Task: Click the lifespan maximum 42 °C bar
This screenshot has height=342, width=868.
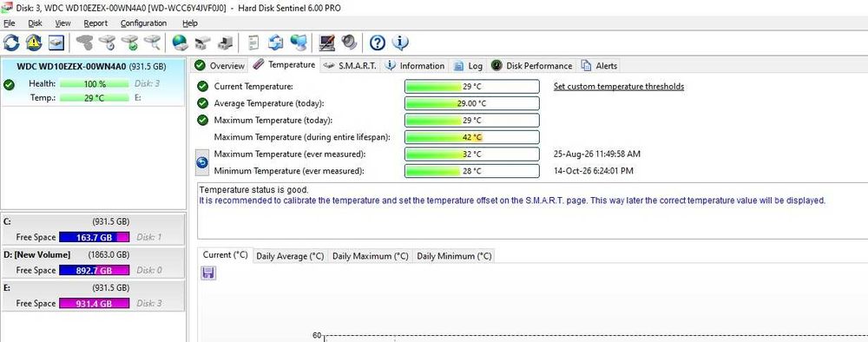Action: [x=472, y=137]
